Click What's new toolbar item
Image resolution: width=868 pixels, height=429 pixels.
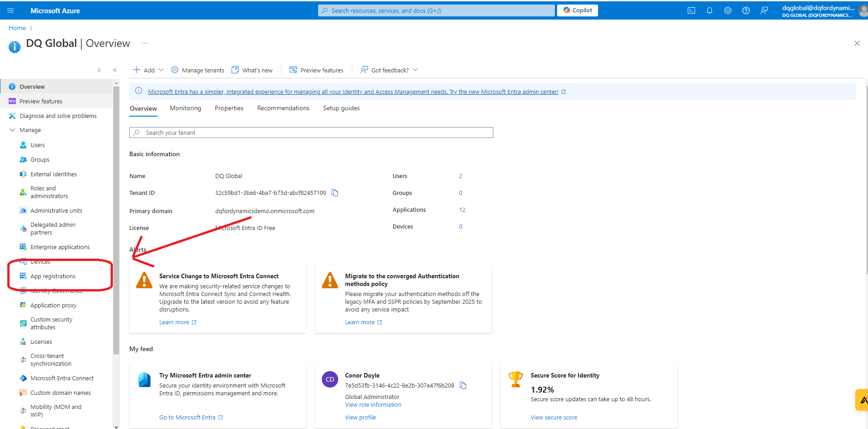(x=252, y=70)
